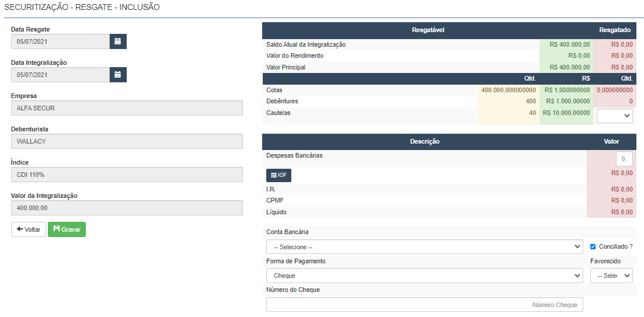Click the Data Integralização date field
Image resolution: width=644 pixels, height=317 pixels.
tap(60, 75)
